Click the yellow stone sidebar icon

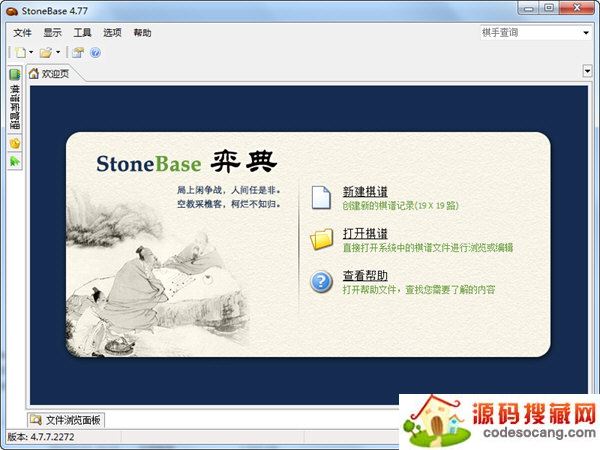pyautogui.click(x=15, y=143)
